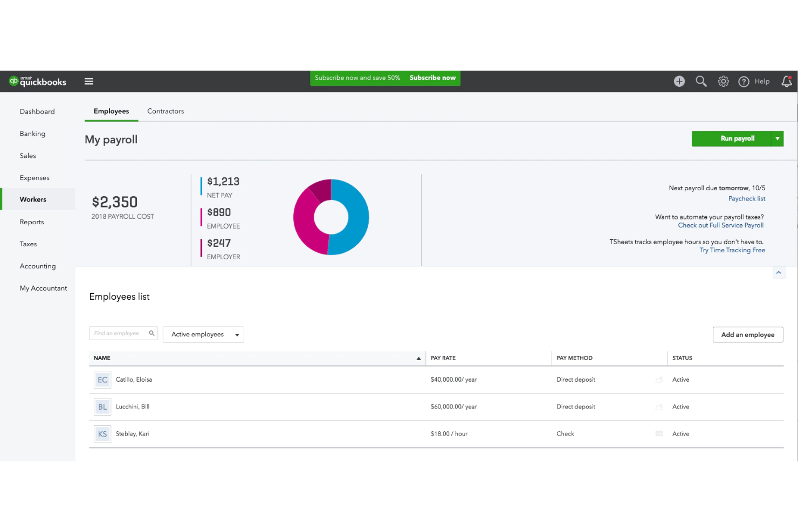Click Add an employee button
This screenshot has width=798, height=532.
click(748, 335)
